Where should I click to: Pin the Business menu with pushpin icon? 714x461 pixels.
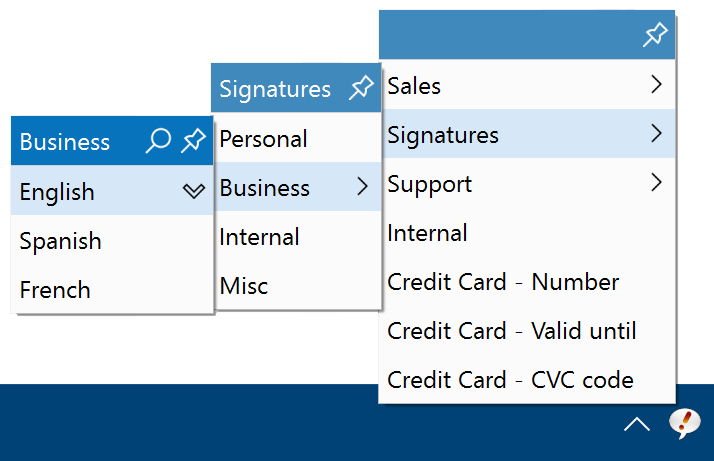(x=194, y=140)
